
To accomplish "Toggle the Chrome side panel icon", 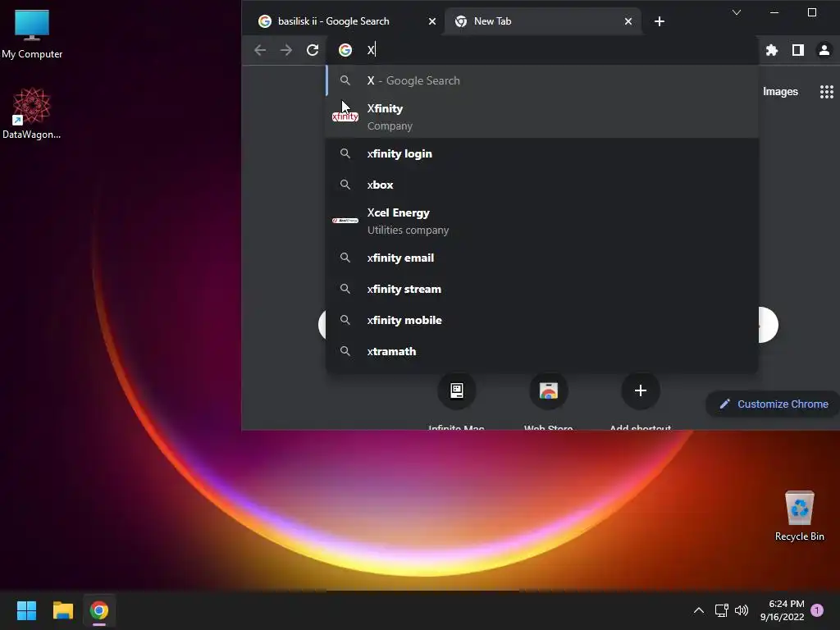I will coord(797,50).
